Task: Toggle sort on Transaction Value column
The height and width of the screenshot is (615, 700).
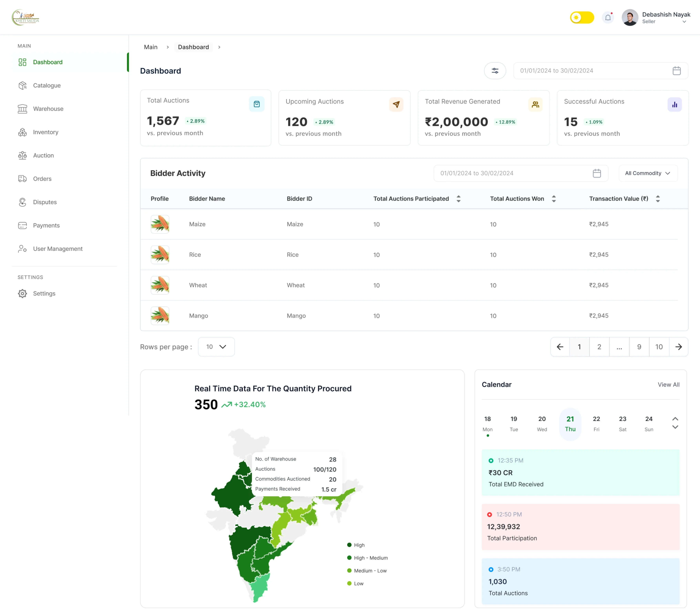Action: pyautogui.click(x=658, y=199)
